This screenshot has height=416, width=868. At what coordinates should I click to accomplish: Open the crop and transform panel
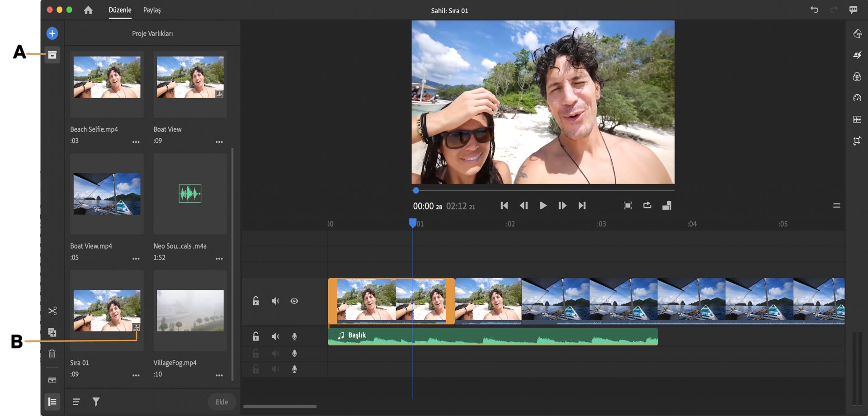click(857, 141)
